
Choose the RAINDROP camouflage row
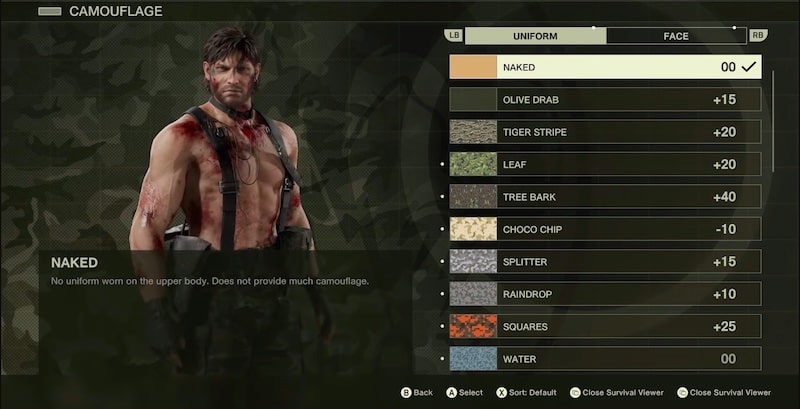tap(605, 294)
